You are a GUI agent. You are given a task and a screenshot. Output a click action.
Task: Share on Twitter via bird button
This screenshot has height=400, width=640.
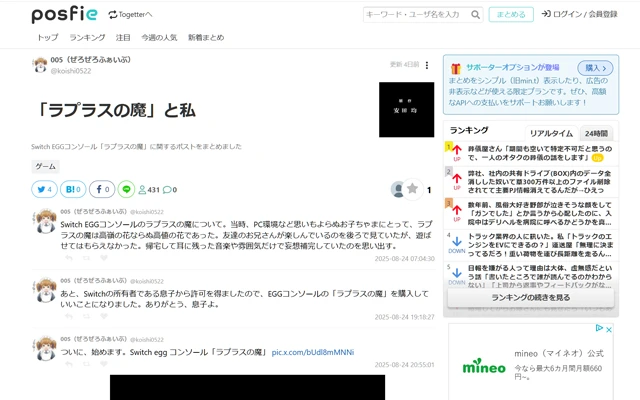(44, 189)
